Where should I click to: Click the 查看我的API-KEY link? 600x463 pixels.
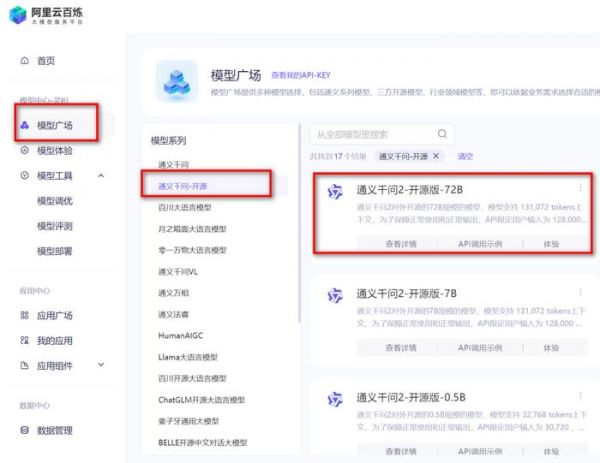point(301,75)
